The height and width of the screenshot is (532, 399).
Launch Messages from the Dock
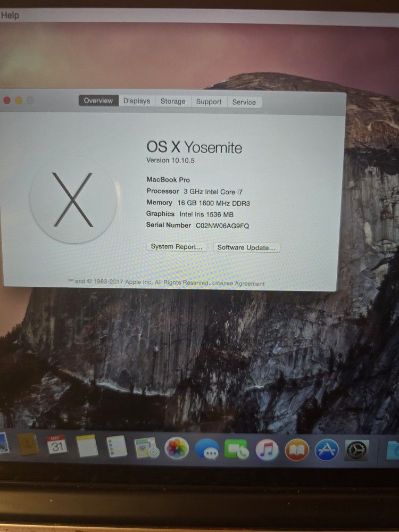206,449
